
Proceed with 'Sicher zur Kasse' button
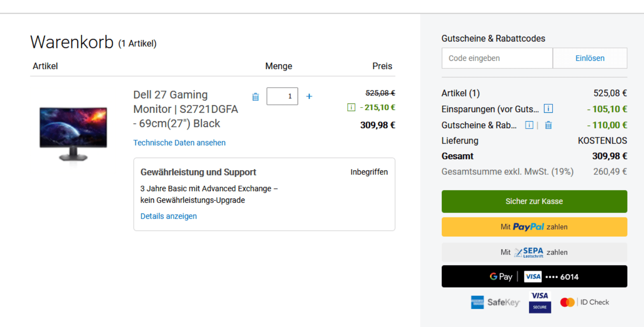[534, 201]
